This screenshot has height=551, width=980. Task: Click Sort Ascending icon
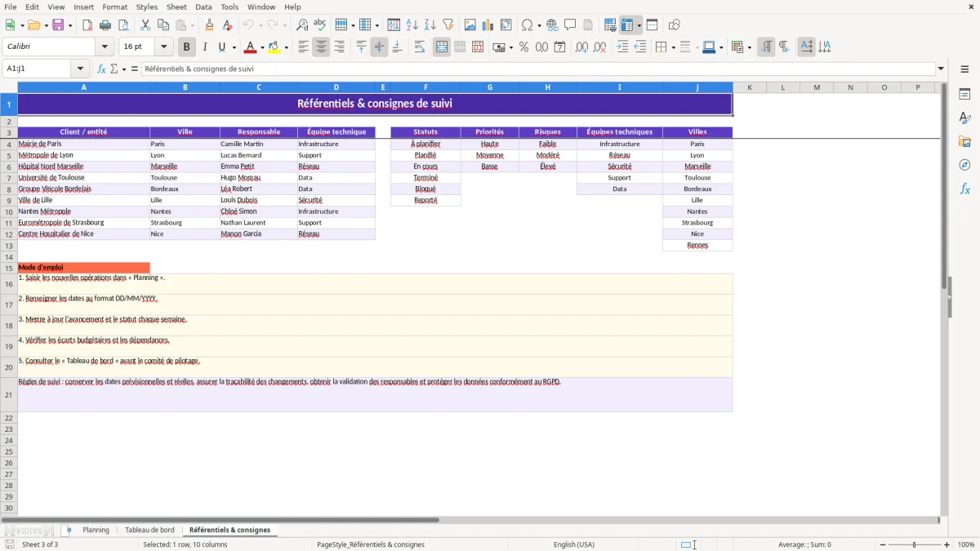[x=412, y=25]
